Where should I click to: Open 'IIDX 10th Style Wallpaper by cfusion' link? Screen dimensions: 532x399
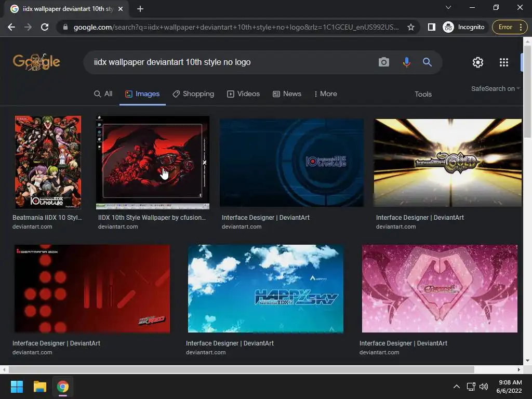[152, 218]
